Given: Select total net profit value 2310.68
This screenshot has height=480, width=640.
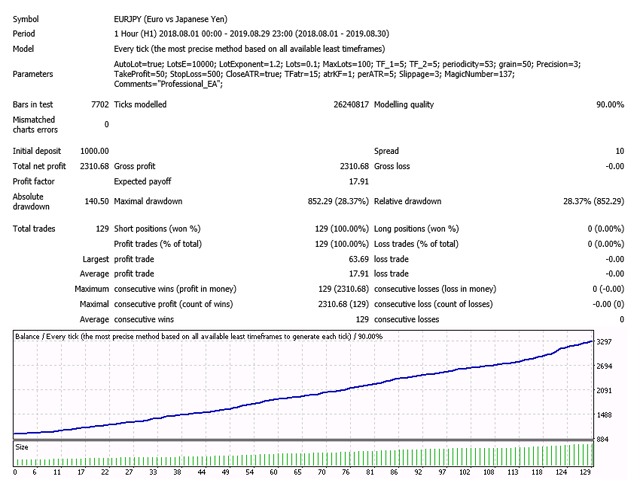Looking at the screenshot, I should point(95,166).
